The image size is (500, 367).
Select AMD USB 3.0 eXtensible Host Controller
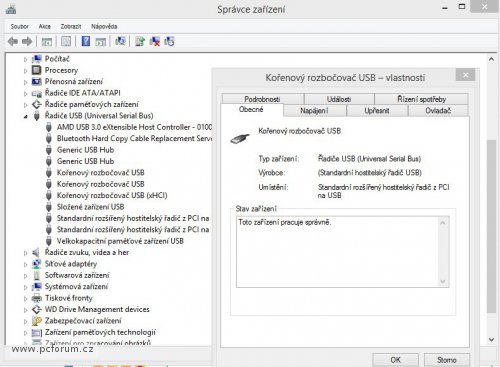[x=134, y=127]
